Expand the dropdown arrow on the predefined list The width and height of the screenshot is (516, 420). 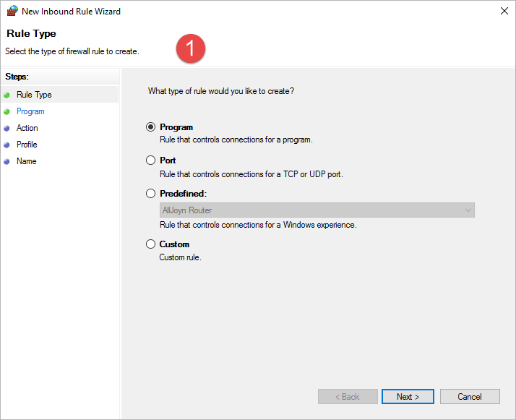coord(468,210)
